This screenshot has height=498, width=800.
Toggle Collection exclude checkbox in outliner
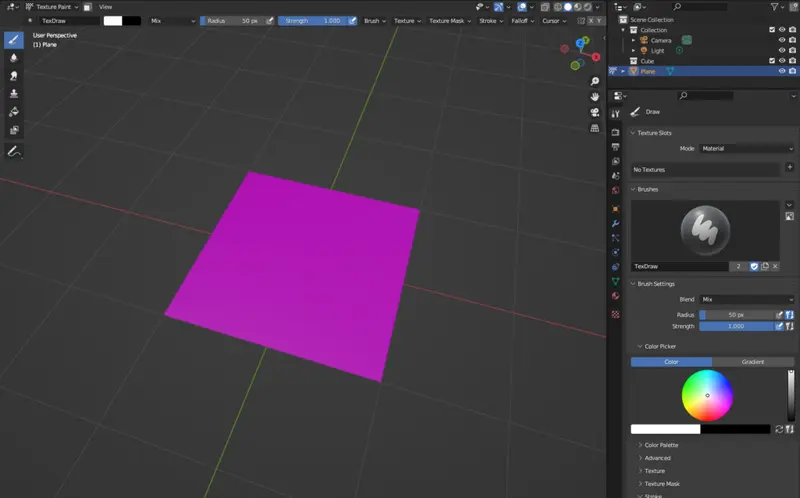tap(772, 30)
